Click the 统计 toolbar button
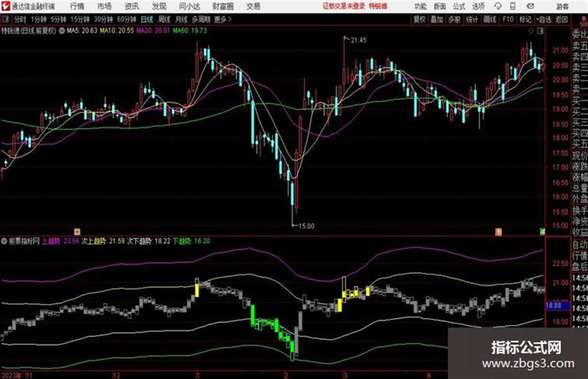The image size is (588, 379). [472, 19]
